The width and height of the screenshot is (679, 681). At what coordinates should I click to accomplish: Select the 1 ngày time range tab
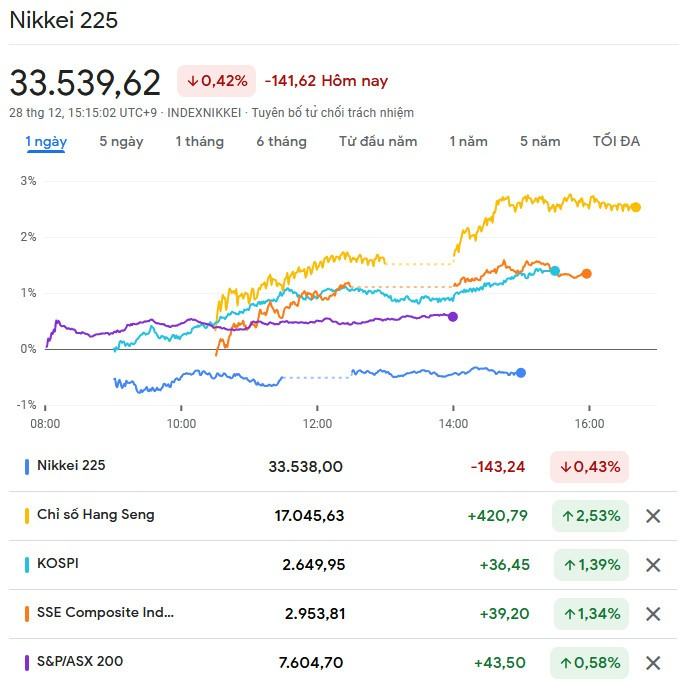(x=46, y=141)
